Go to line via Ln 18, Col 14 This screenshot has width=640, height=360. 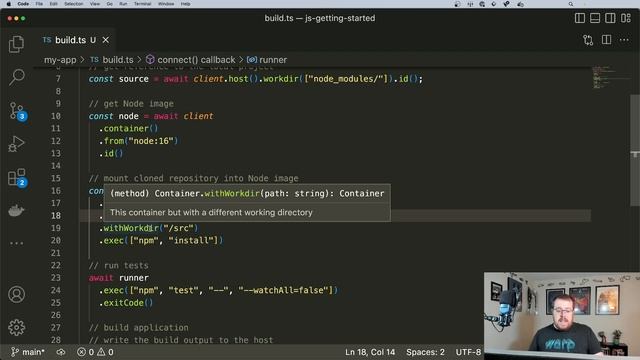(x=370, y=352)
